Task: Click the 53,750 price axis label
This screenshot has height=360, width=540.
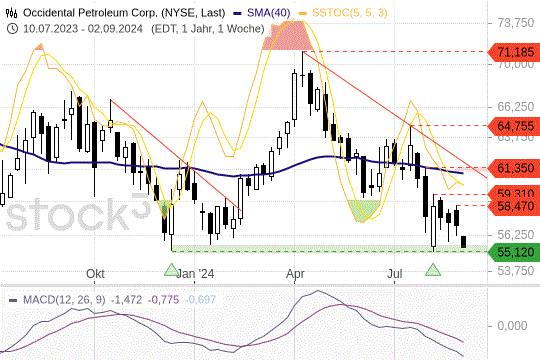Action: pos(516,271)
